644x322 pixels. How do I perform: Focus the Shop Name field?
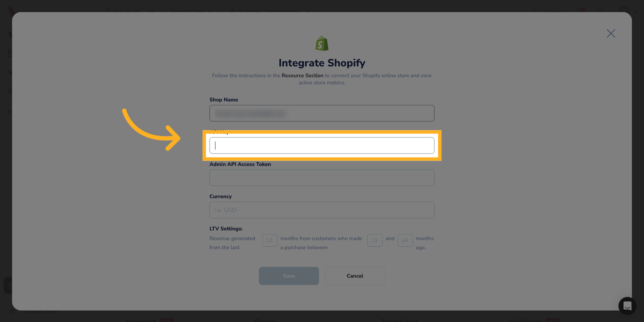tap(322, 113)
